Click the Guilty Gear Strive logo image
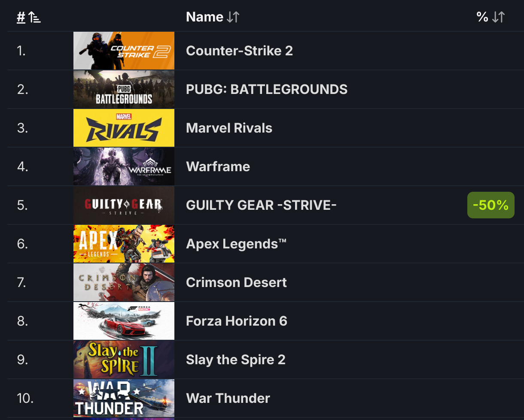Screen dimensions: 524x420 [124, 205]
